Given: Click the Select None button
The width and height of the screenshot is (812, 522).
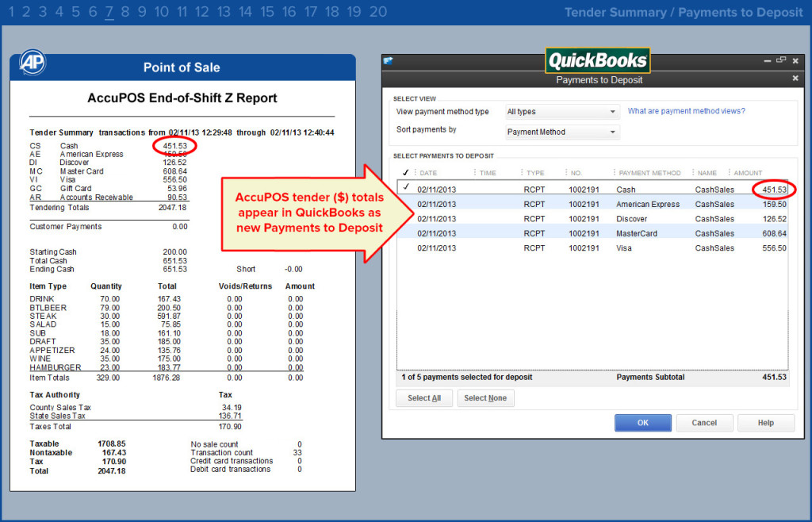Looking at the screenshot, I should coord(485,398).
